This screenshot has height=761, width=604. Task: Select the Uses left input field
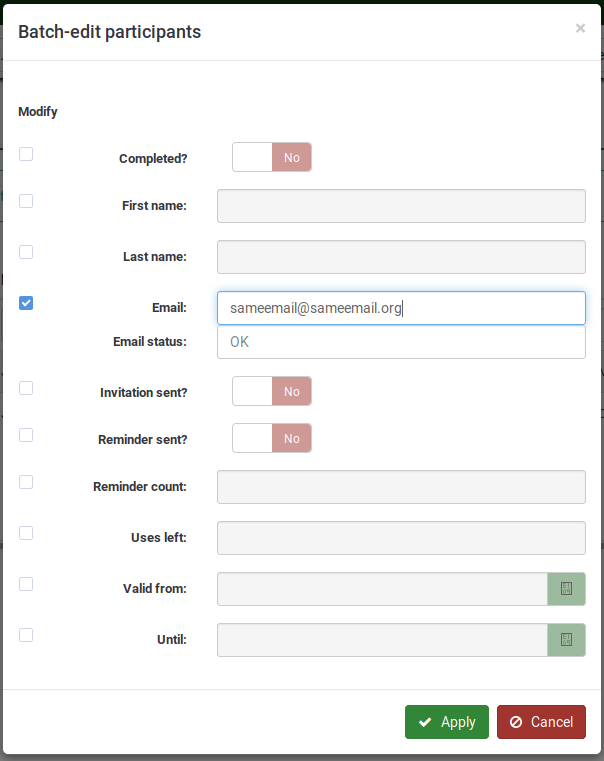(401, 538)
